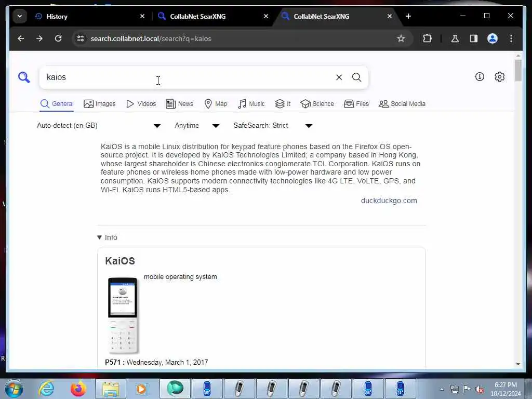Launch Firefox from the taskbar
This screenshot has width=532, height=399.
coord(78,389)
